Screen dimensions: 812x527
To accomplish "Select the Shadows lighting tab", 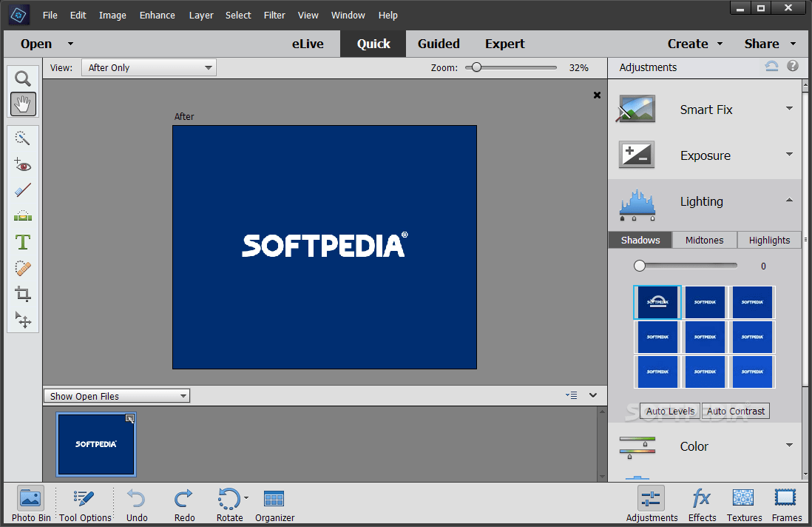I will click(640, 240).
